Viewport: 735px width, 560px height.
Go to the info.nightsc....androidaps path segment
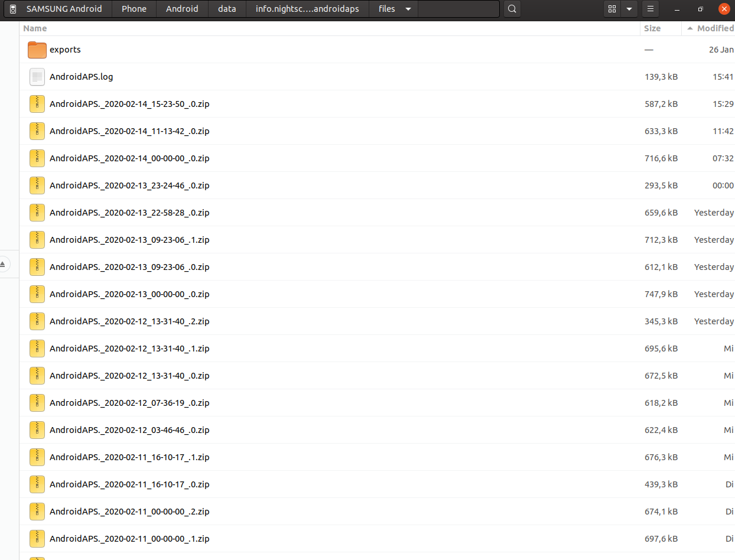pos(307,9)
